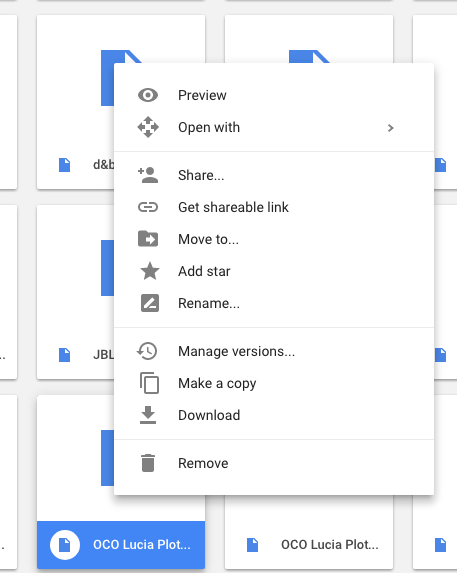Click the trash can Remove icon
The height and width of the screenshot is (573, 457).
point(148,463)
